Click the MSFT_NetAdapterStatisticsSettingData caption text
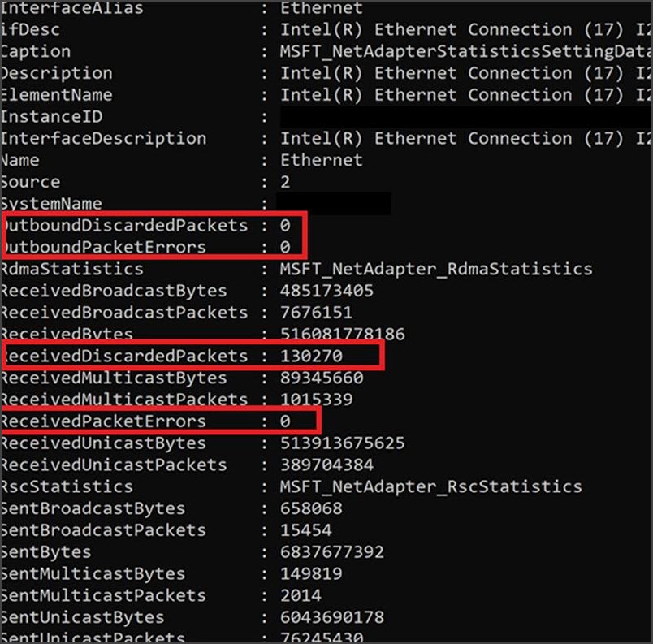Image resolution: width=653 pixels, height=644 pixels. 465,52
